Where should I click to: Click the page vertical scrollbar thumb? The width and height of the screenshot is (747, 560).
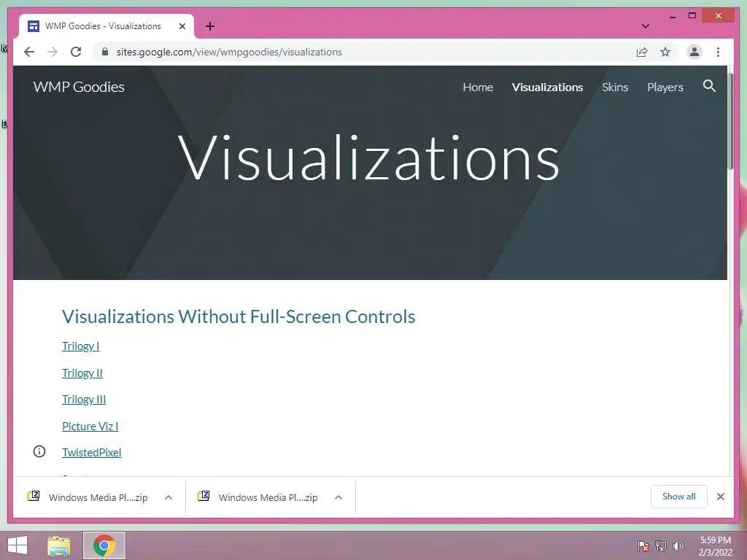pyautogui.click(x=730, y=121)
